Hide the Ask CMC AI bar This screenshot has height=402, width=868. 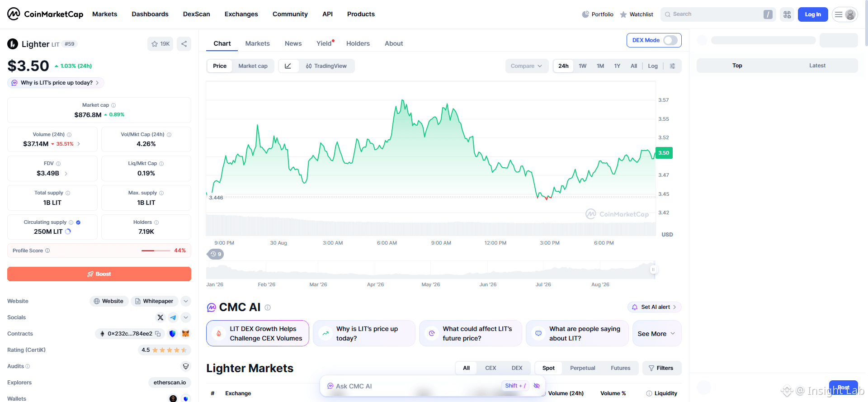pyautogui.click(x=537, y=386)
